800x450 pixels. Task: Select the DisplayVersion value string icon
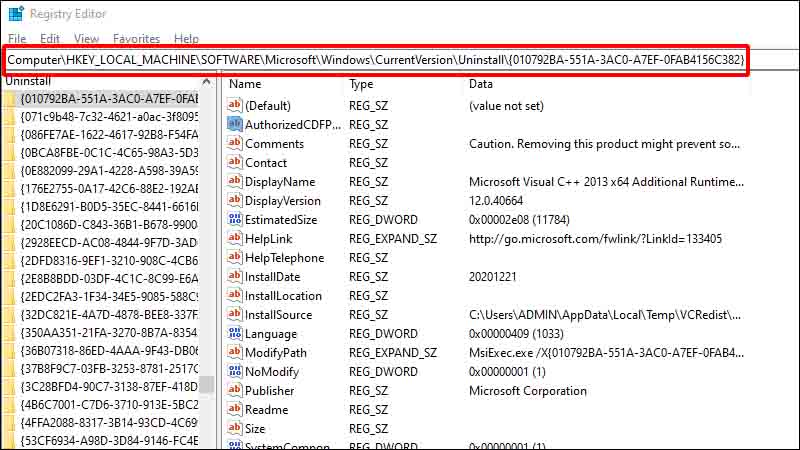(235, 200)
